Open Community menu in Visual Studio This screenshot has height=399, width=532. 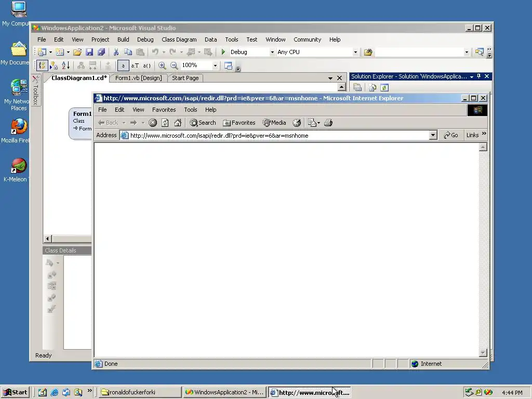tap(308, 39)
